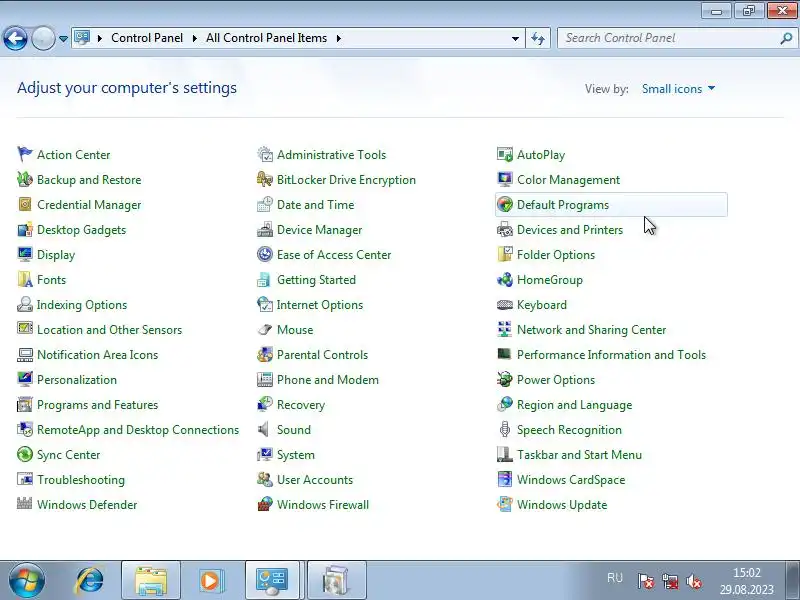800x600 pixels.
Task: Open the Programs and Features link
Action: click(97, 405)
